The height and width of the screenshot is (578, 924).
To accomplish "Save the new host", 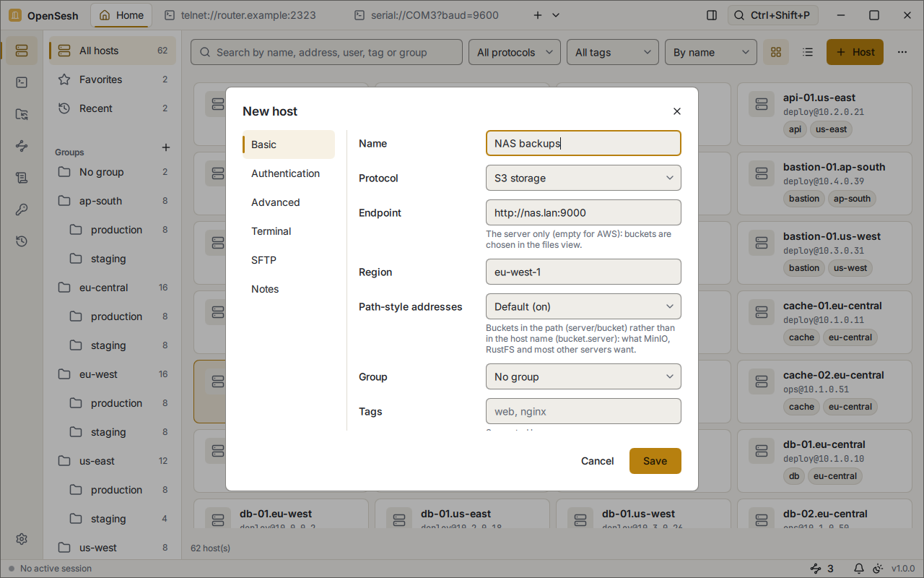I will coord(655,461).
